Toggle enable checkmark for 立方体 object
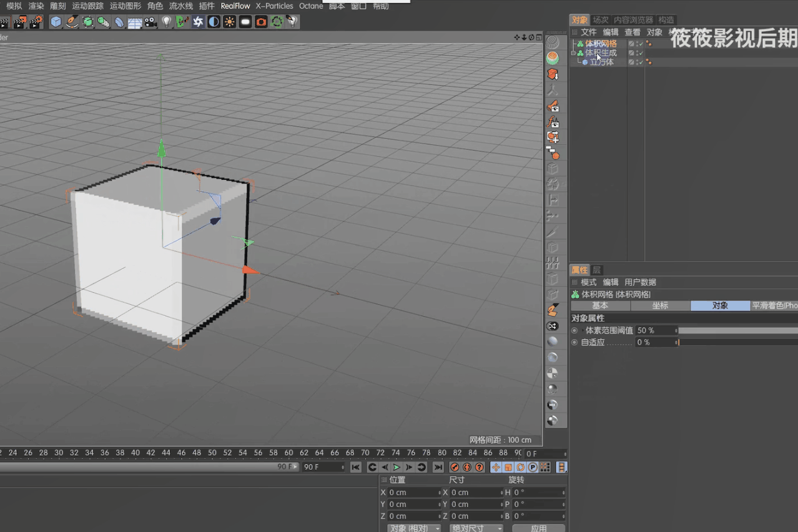 tap(640, 62)
